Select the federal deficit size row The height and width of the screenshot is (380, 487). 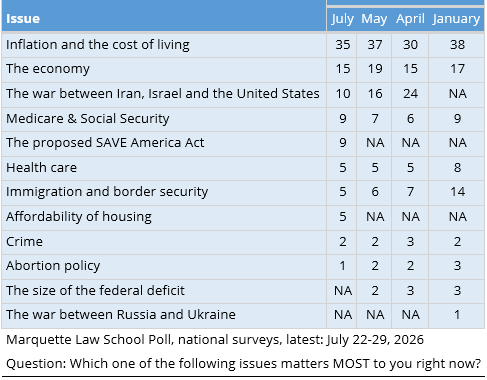pyautogui.click(x=243, y=291)
